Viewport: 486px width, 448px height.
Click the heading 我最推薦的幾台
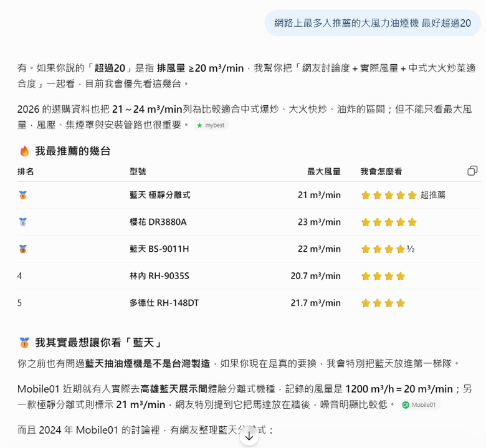click(73, 151)
